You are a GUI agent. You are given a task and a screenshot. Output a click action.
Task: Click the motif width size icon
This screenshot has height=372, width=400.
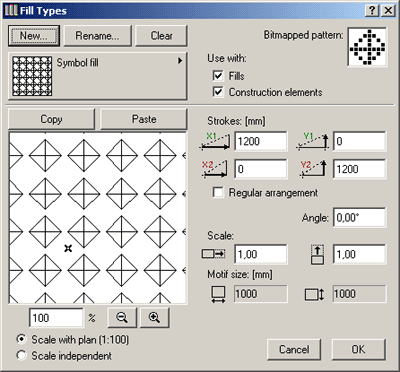[x=218, y=294]
